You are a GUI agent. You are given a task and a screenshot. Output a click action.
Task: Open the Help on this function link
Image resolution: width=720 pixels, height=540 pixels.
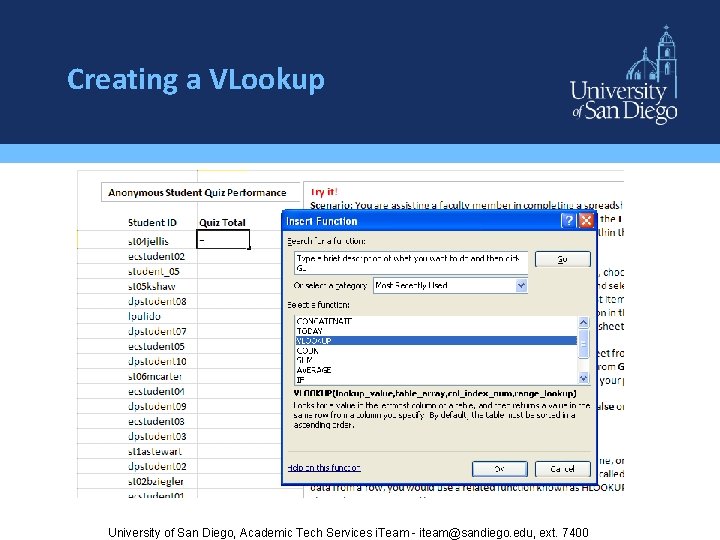[x=324, y=467]
